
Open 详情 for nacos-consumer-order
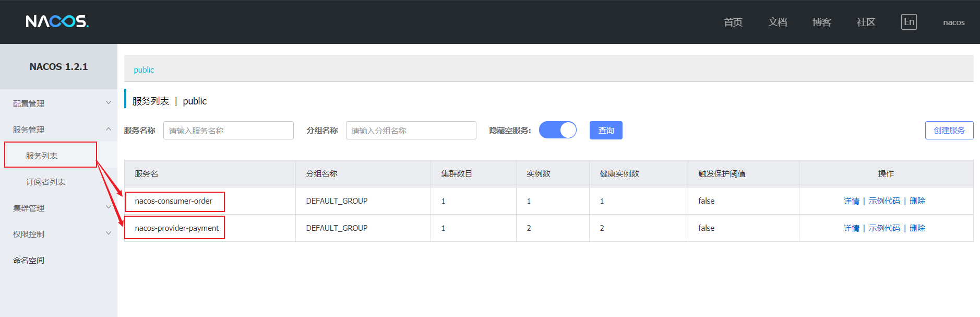click(x=852, y=201)
